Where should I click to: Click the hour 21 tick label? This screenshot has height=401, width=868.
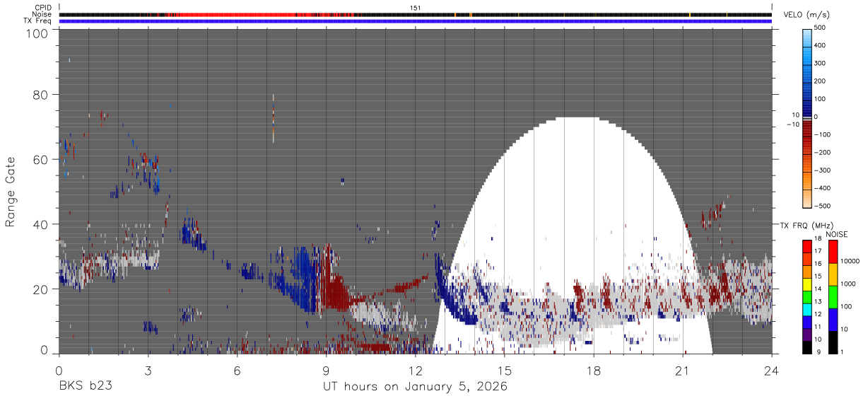tap(683, 370)
